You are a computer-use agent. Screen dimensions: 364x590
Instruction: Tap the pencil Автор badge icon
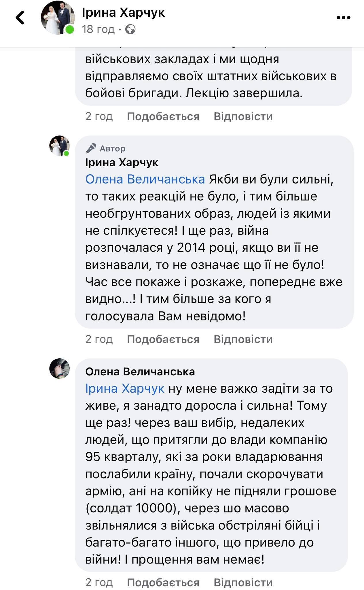[x=91, y=148]
